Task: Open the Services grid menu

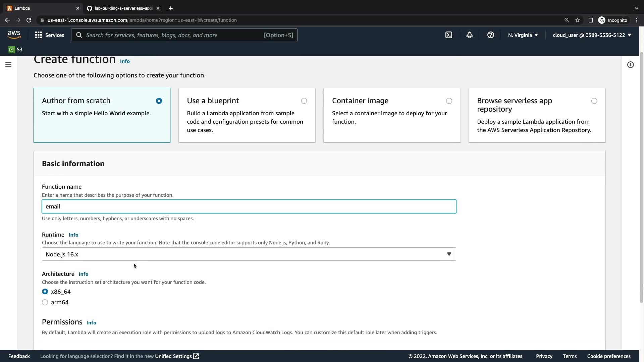Action: 49,35
